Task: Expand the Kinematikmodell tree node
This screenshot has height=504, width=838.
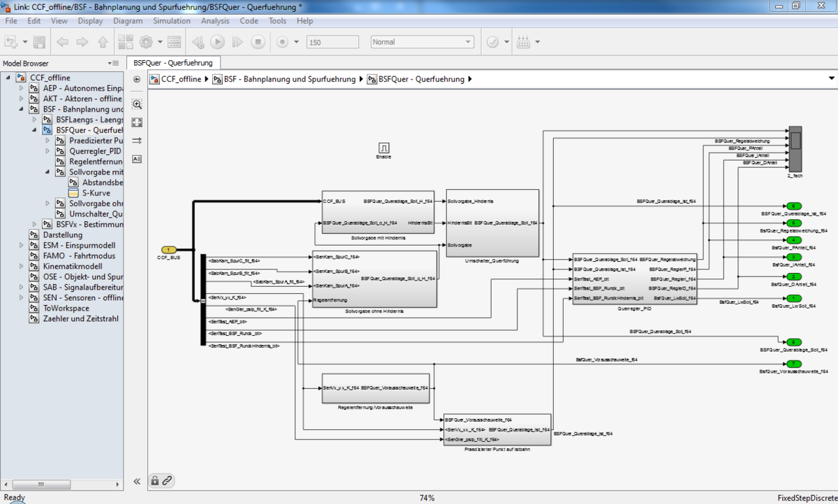Action: click(x=21, y=267)
